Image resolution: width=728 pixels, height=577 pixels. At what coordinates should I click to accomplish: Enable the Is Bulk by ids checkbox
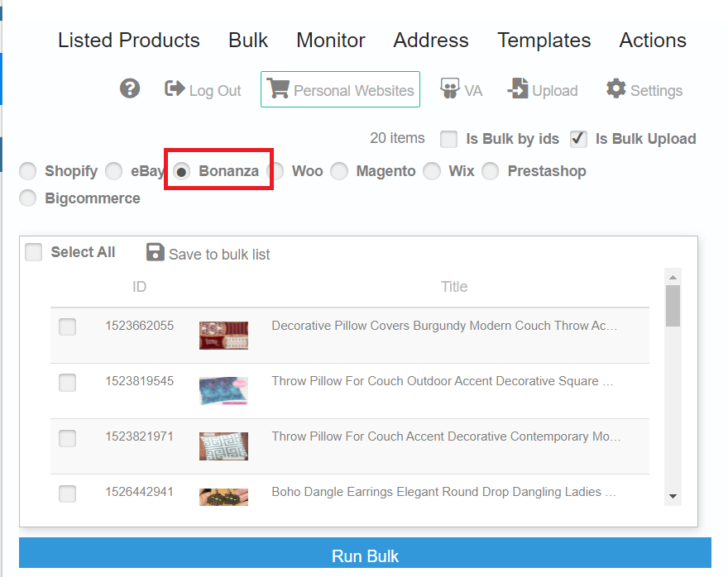click(x=448, y=139)
